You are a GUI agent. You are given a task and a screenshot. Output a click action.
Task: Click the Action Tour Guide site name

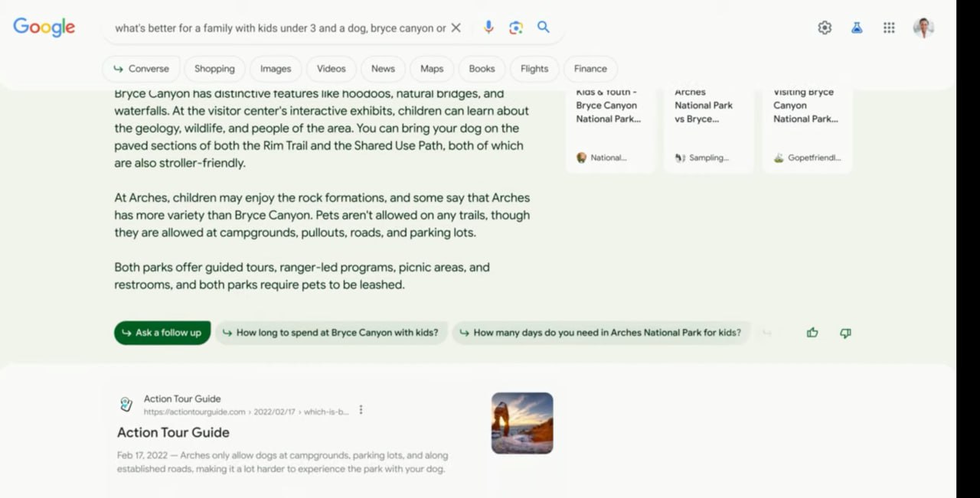182,399
